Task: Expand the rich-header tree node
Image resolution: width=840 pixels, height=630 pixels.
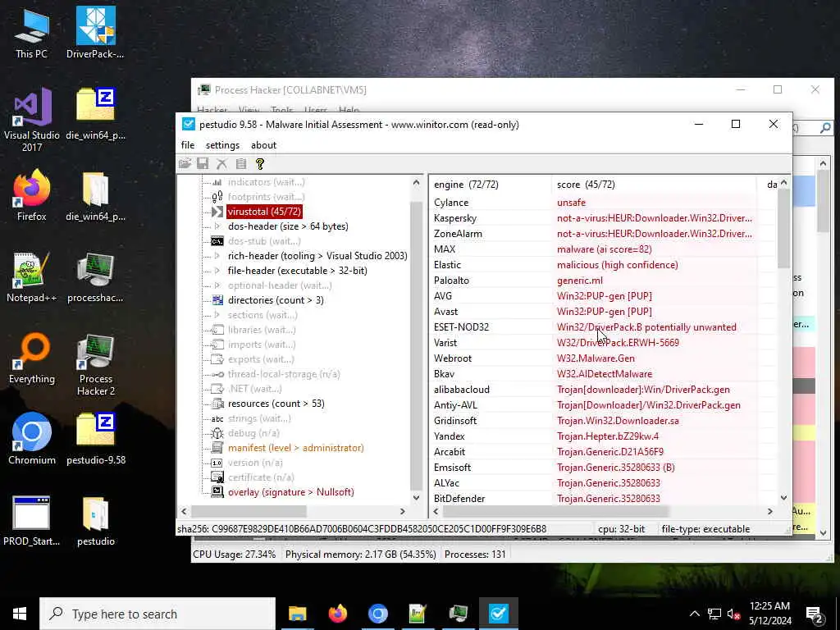Action: (x=217, y=256)
